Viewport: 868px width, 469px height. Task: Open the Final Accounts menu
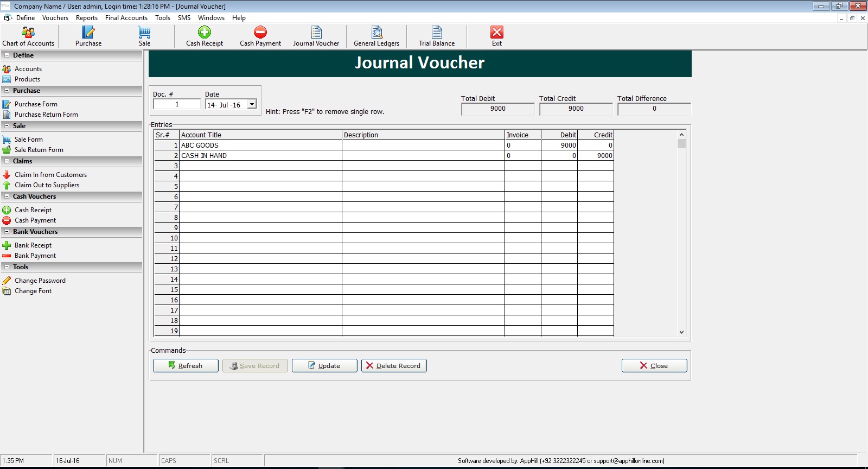click(x=126, y=18)
